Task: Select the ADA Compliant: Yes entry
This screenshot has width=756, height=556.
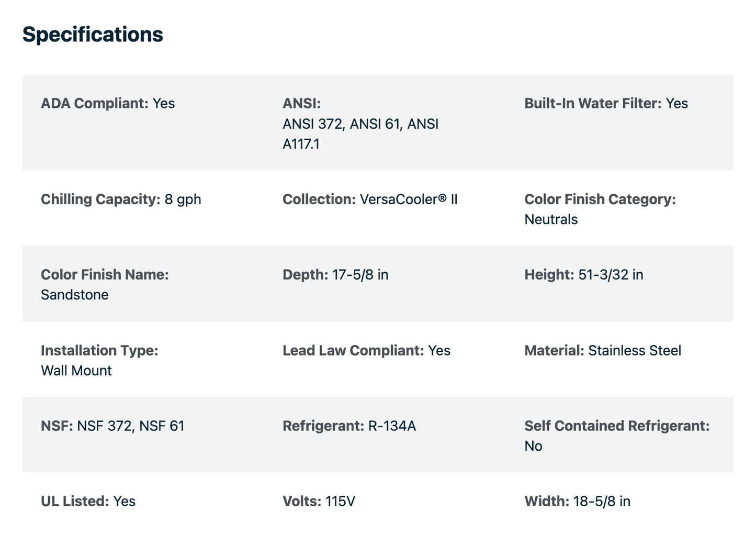Action: [108, 103]
